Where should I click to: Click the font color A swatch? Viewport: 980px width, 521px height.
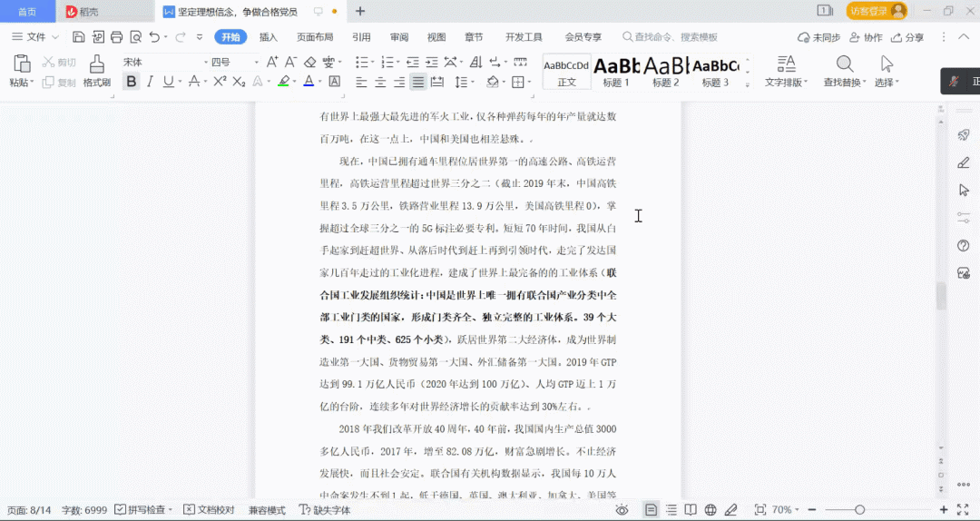[x=308, y=82]
